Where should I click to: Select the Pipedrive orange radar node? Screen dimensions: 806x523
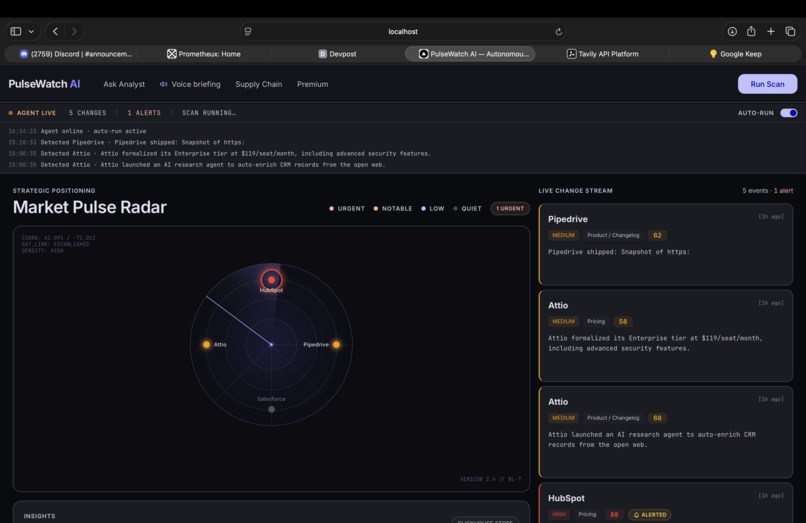click(336, 345)
